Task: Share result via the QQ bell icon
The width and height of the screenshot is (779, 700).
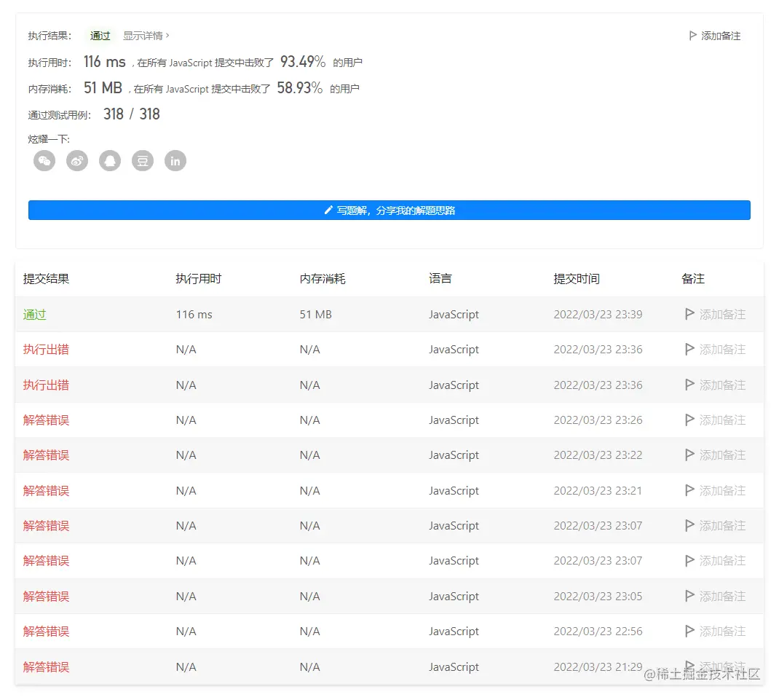Action: (110, 160)
